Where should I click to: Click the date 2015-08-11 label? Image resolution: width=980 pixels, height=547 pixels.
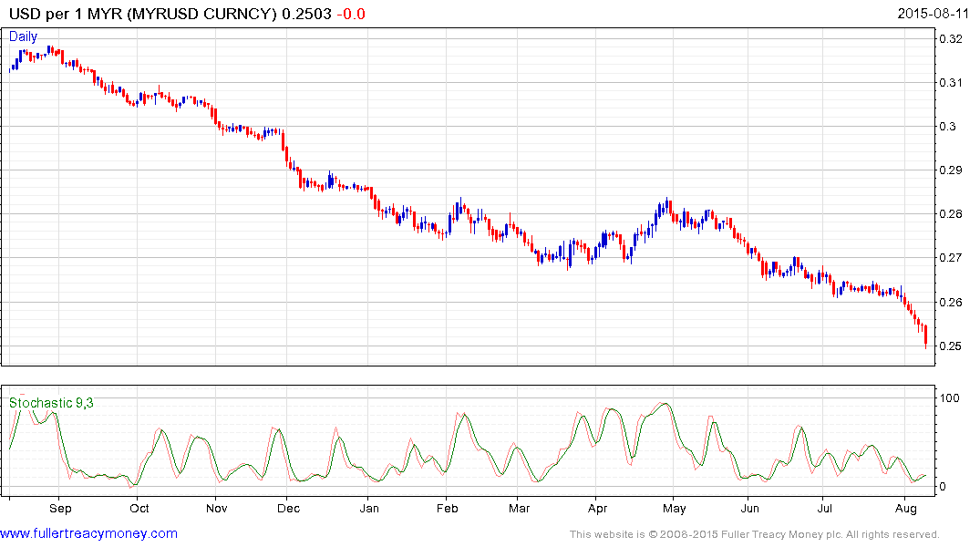point(933,13)
